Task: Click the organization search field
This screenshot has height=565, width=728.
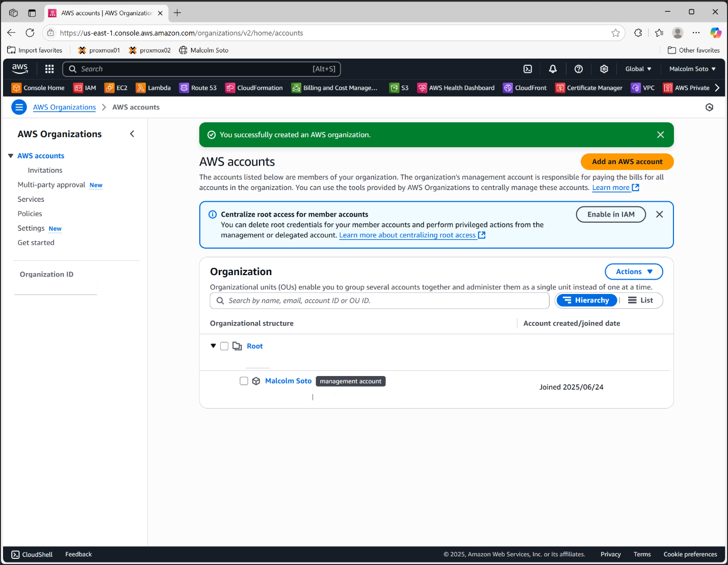Action: (x=379, y=301)
